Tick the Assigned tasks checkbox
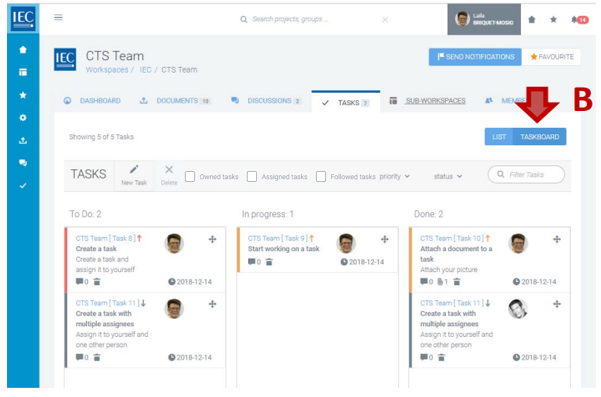The image size is (601, 397). click(252, 177)
